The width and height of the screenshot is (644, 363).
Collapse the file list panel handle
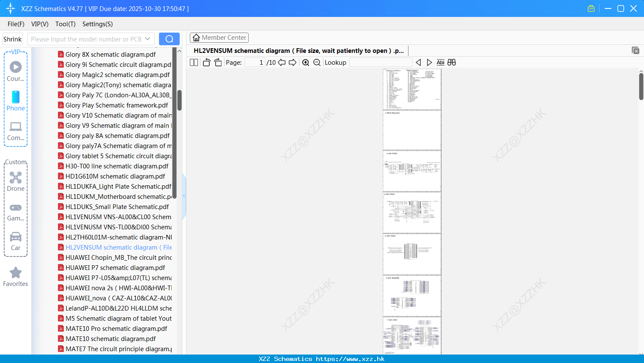click(x=184, y=196)
